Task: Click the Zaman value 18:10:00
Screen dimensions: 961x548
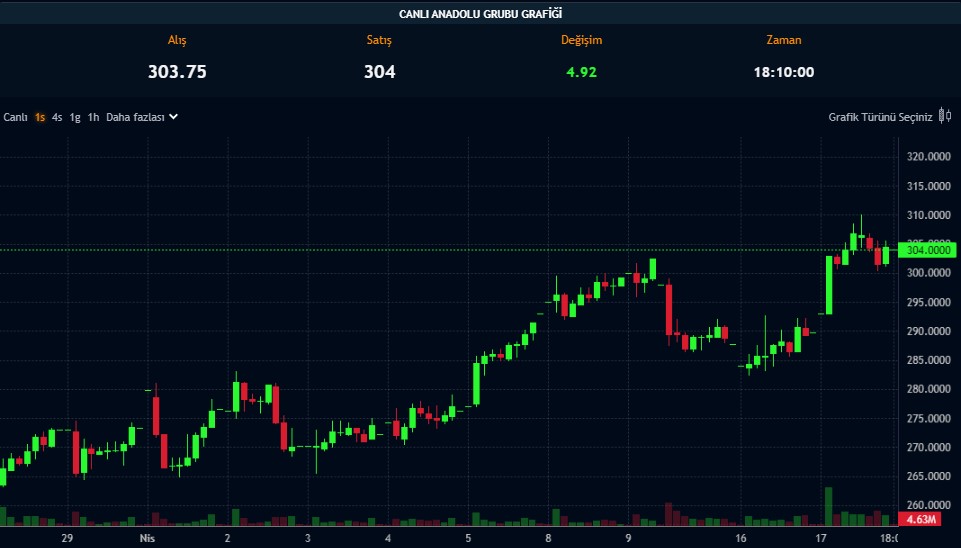Action: [784, 72]
